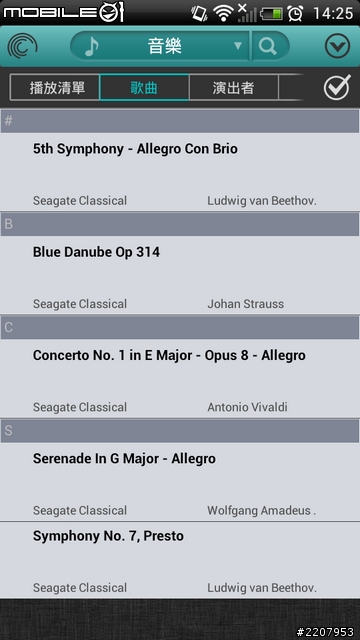Open the Blue Danube Op 314 track

180,275
